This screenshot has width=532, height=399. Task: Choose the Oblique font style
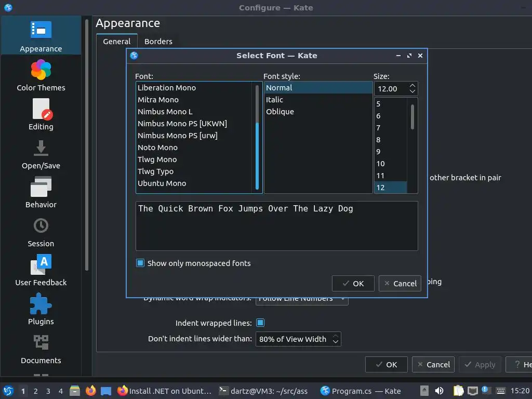click(x=318, y=112)
